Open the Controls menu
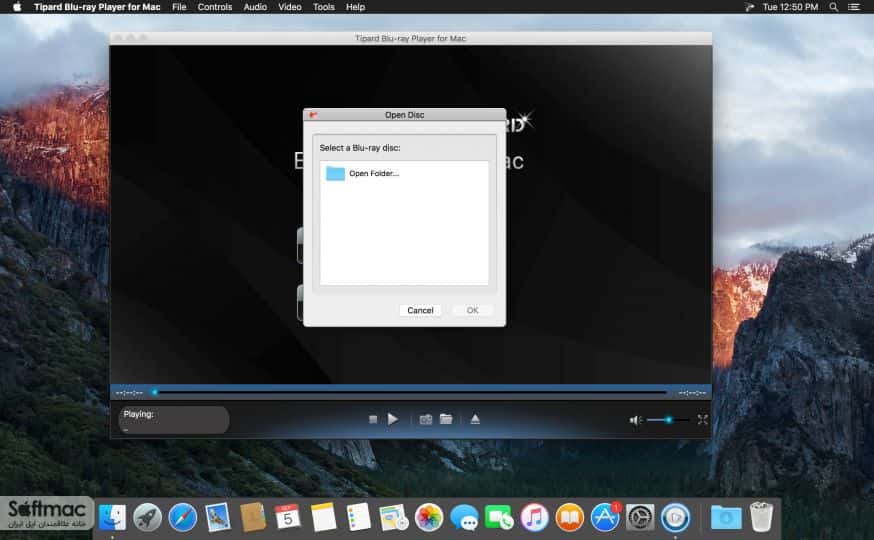 pos(215,7)
